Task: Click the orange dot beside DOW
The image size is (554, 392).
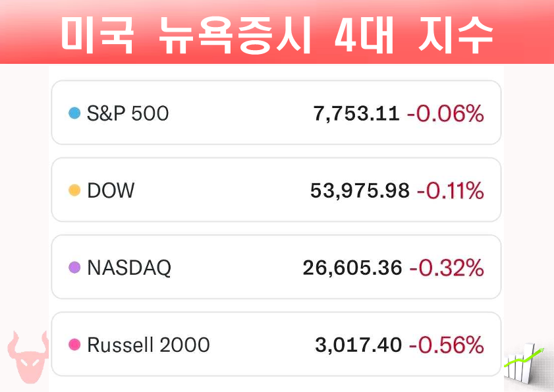Action: (74, 190)
